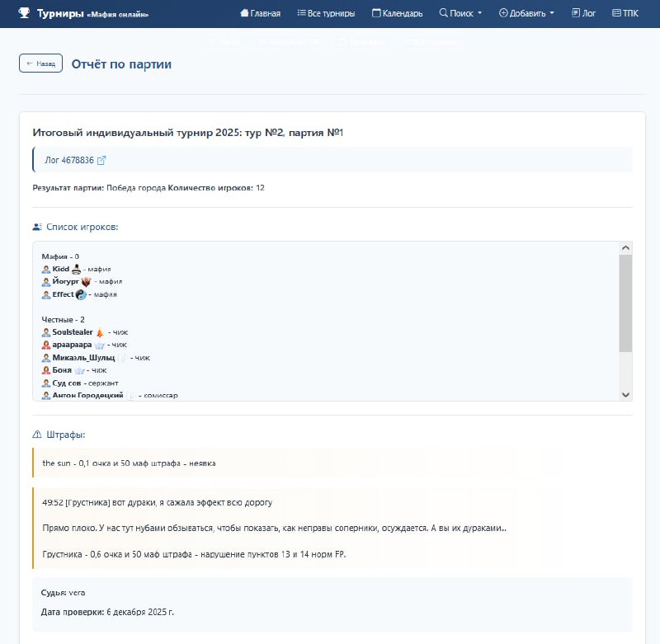Click the avatar icon next to Боня
This screenshot has width=660, height=644.
(46, 370)
